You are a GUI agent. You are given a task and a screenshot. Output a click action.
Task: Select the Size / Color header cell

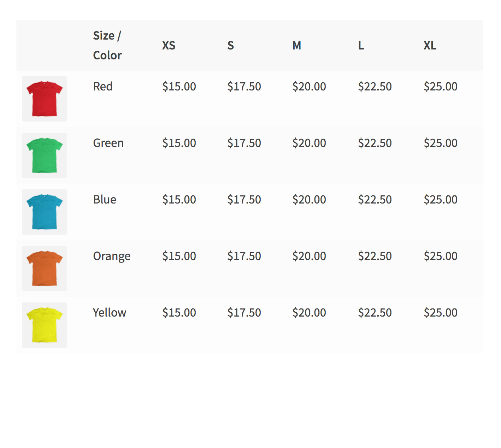107,46
